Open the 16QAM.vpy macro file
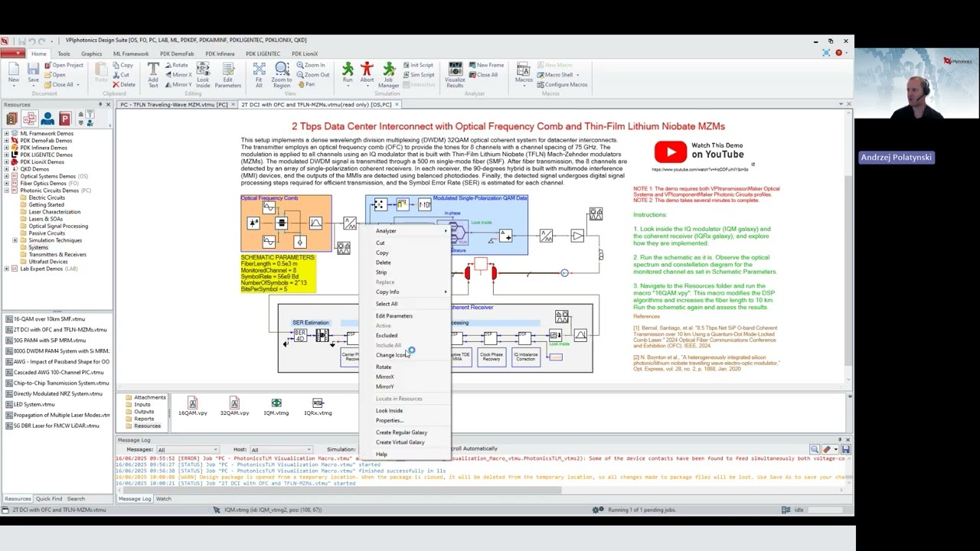The height and width of the screenshot is (551, 980). coord(192,406)
